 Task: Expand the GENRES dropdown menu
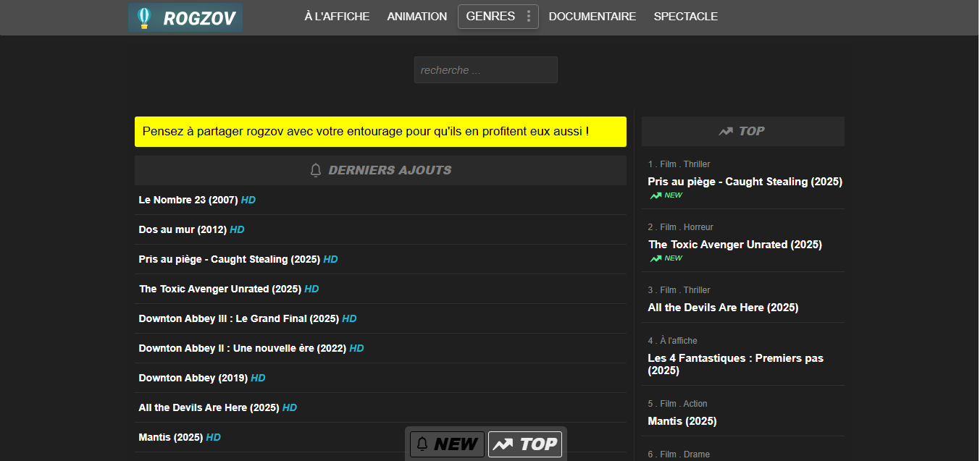(x=490, y=17)
